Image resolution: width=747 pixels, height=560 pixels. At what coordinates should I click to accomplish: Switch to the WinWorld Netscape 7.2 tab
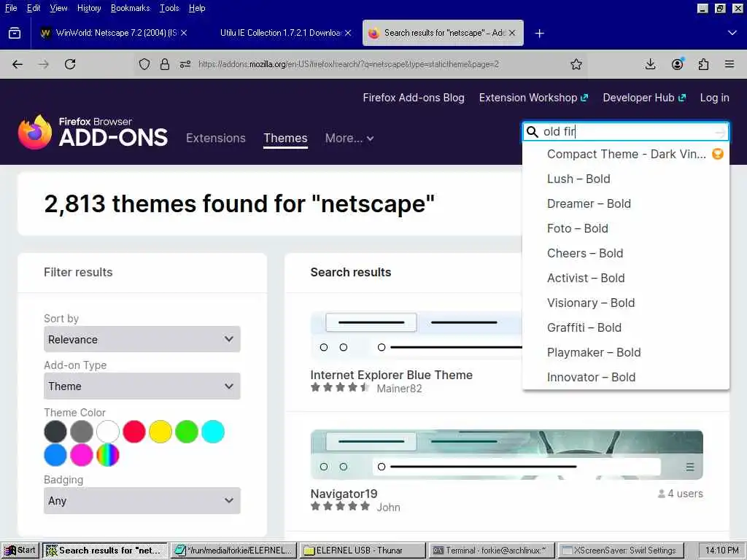tap(115, 33)
